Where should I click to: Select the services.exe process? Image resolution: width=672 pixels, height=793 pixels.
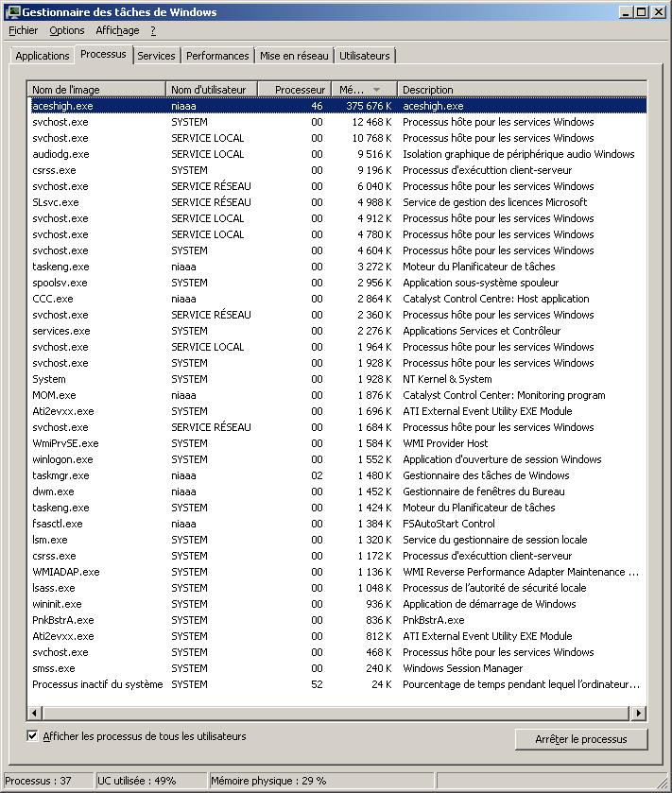[336, 331]
